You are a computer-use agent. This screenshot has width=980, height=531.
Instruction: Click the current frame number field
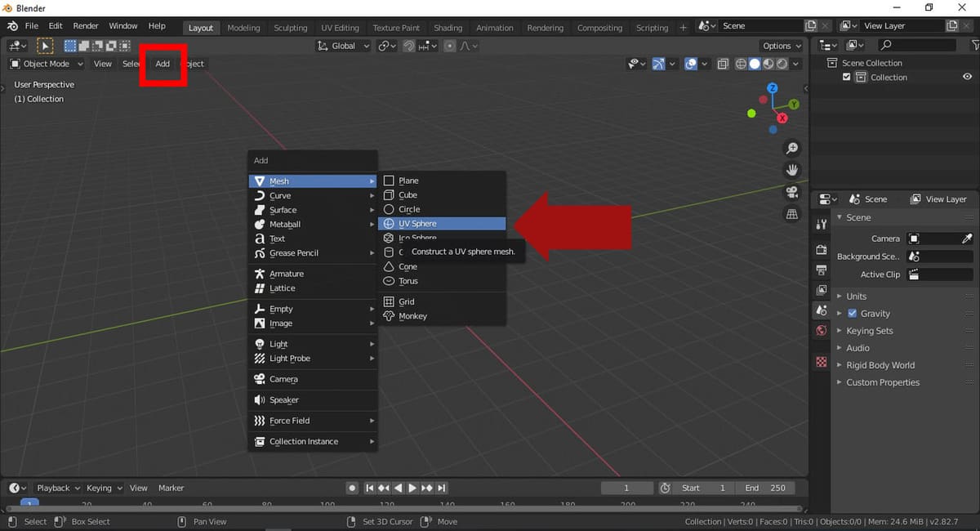pyautogui.click(x=627, y=488)
